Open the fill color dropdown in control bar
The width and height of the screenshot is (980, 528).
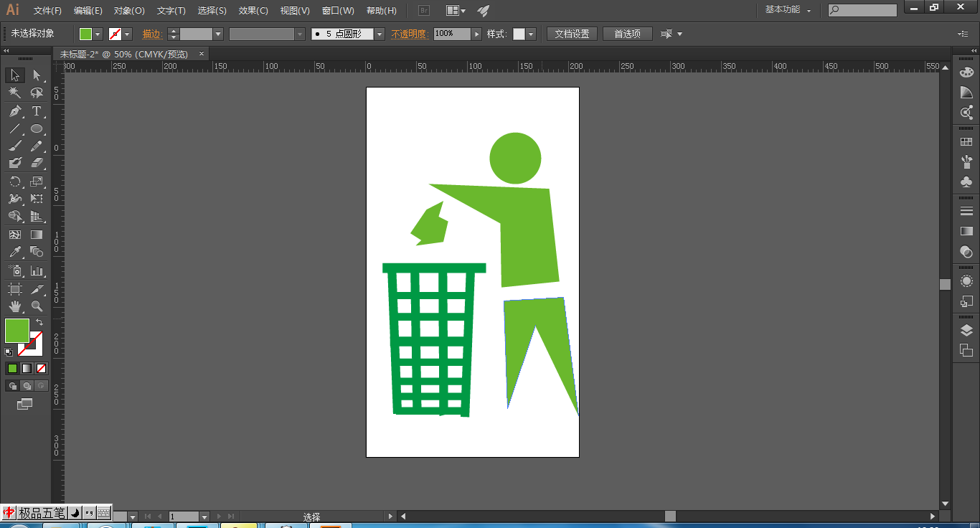pos(98,34)
